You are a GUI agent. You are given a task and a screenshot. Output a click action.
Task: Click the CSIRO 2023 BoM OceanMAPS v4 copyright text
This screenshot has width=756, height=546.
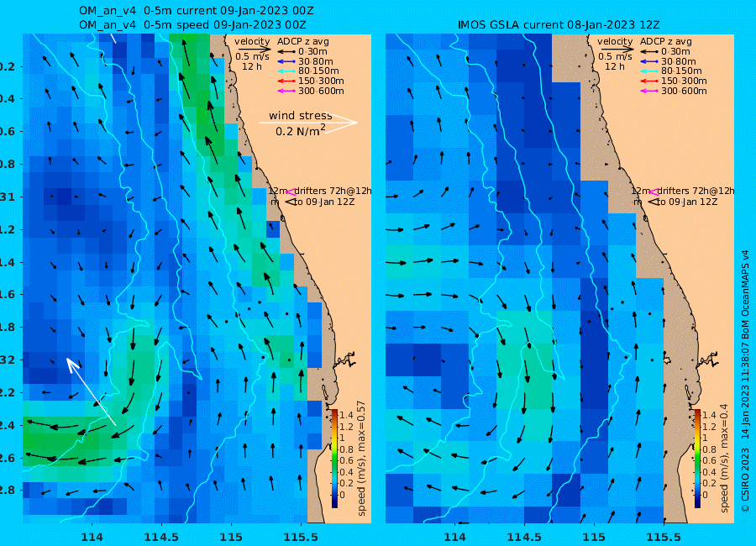[745, 381]
